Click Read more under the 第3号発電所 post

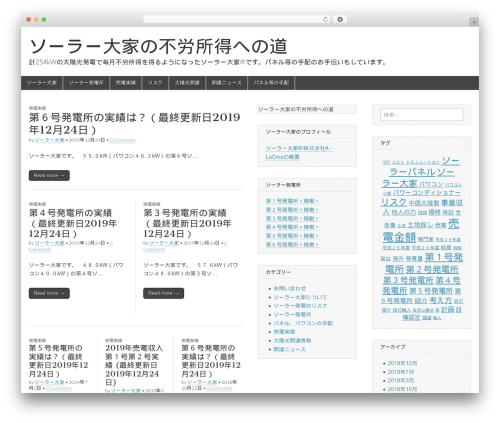pos(163,293)
